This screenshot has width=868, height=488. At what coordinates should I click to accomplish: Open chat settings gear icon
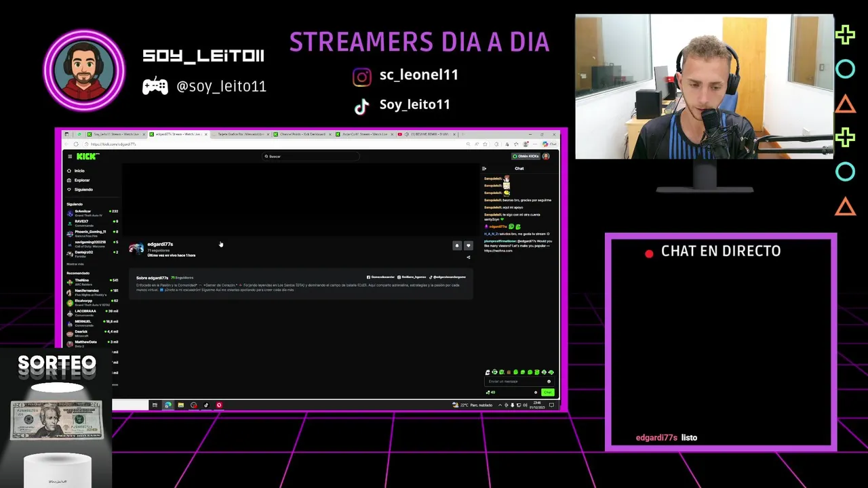536,392
